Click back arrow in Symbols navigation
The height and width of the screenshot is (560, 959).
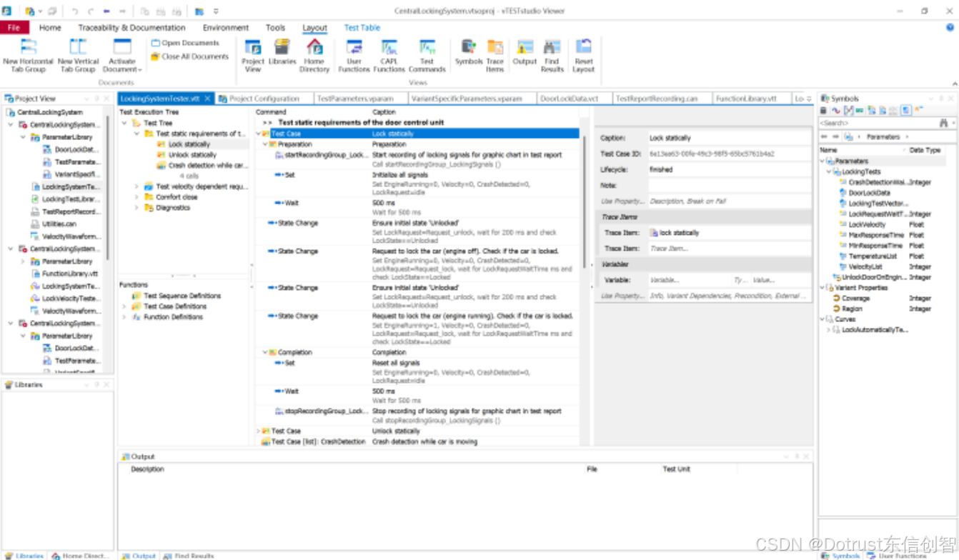[x=824, y=136]
